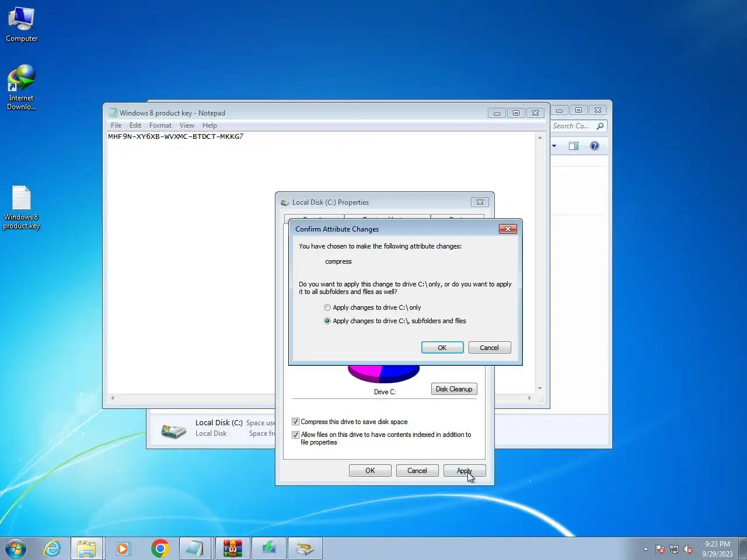Open the Start menu orb
This screenshot has height=560, width=747.
click(15, 548)
